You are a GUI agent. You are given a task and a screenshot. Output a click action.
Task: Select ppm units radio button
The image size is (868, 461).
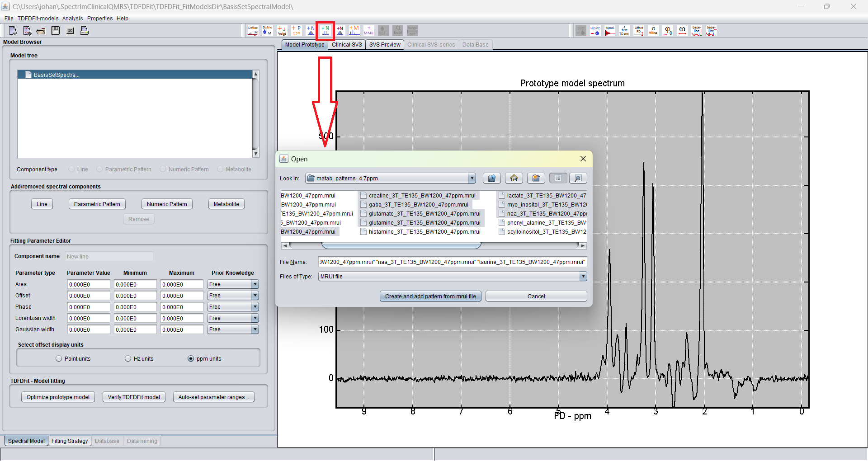click(191, 359)
